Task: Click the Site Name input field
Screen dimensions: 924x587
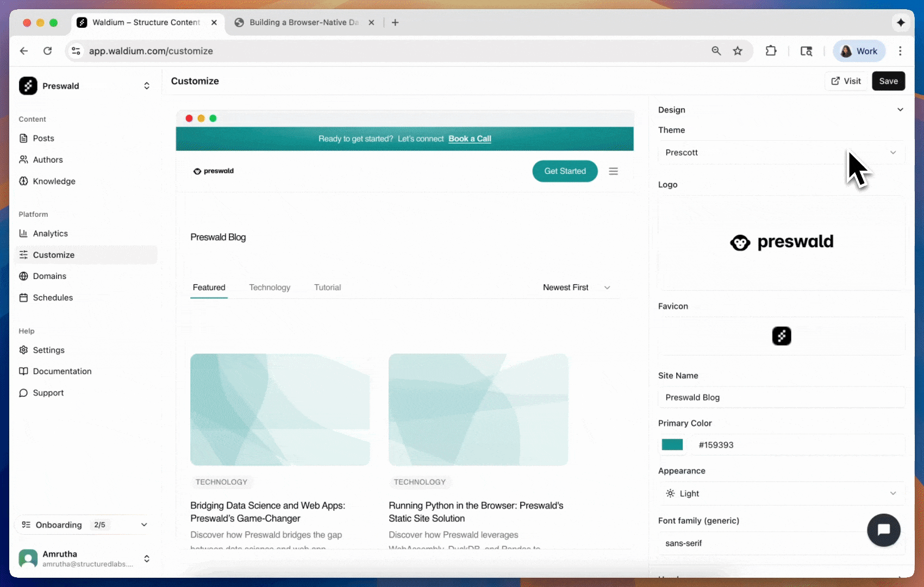Action: click(781, 397)
